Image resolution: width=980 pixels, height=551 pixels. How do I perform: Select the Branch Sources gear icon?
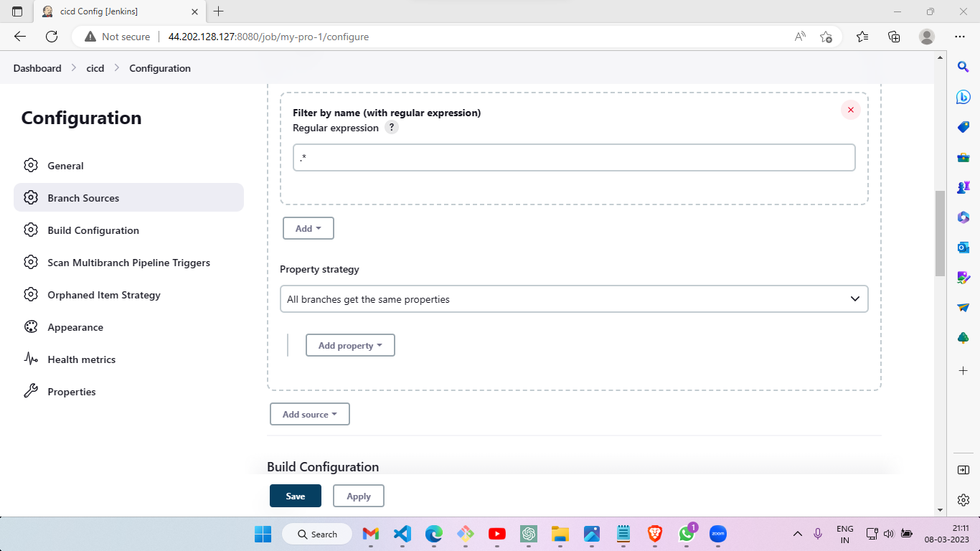click(31, 197)
